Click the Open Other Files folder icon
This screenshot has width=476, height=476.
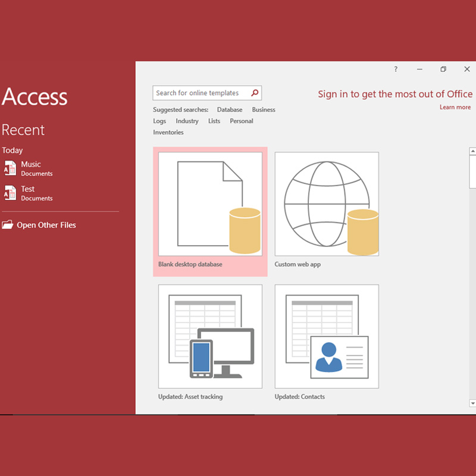click(7, 225)
